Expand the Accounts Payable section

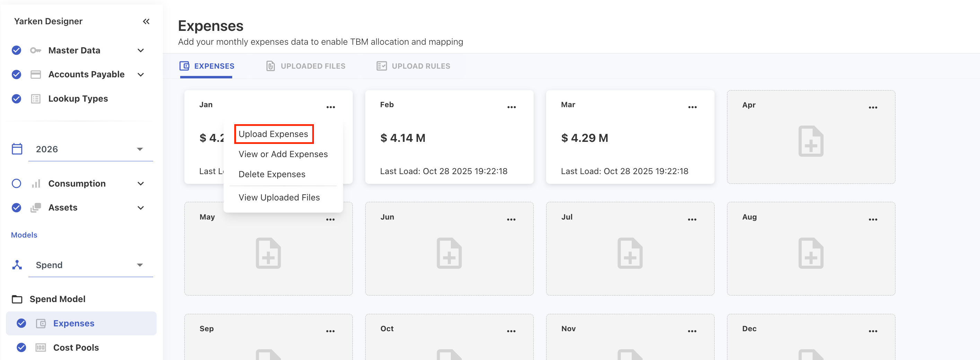141,74
